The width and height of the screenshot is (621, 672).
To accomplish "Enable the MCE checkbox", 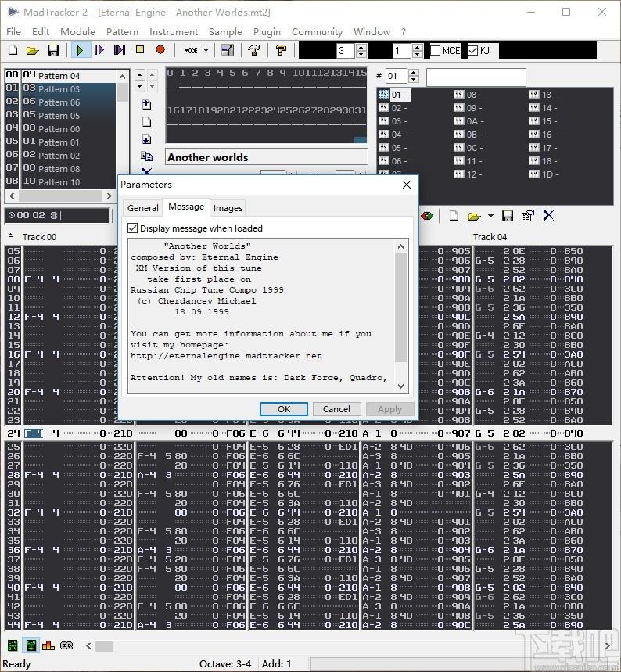I will [x=436, y=51].
